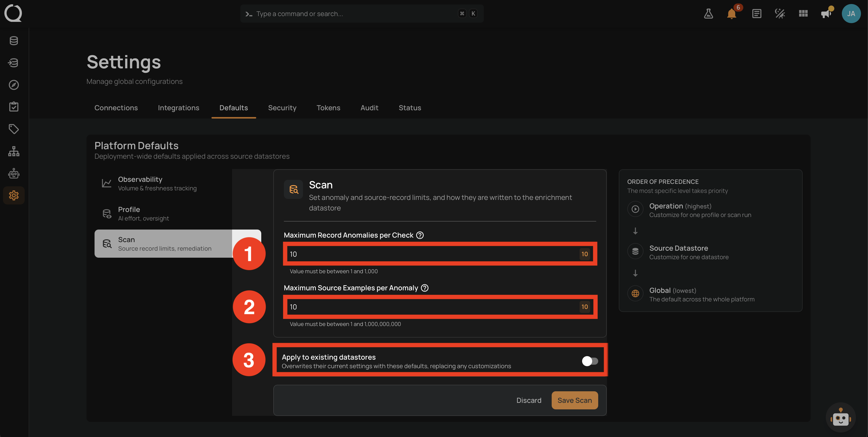The height and width of the screenshot is (437, 868).
Task: Open the datastores database sidebar icon
Action: click(x=14, y=41)
